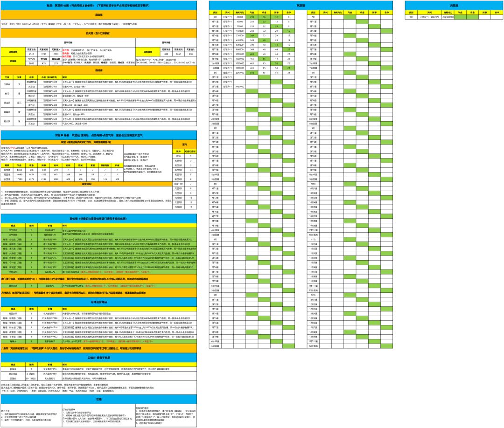Click the stat cell 125
The width and height of the screenshot is (504, 428).
coord(105,179)
